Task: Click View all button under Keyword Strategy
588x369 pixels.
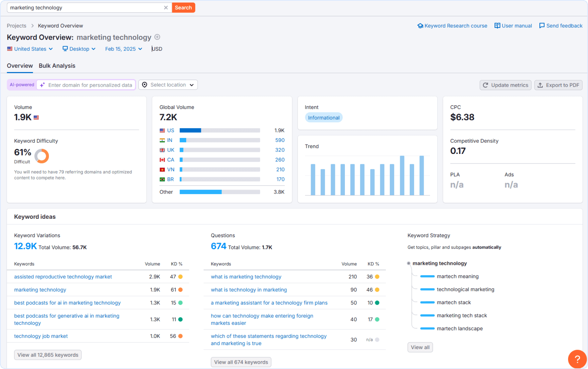Action: 420,347
